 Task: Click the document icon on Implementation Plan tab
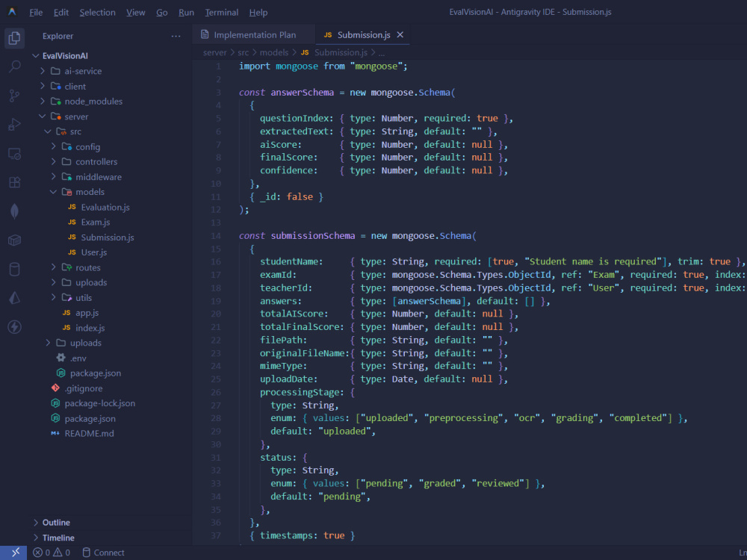point(205,34)
